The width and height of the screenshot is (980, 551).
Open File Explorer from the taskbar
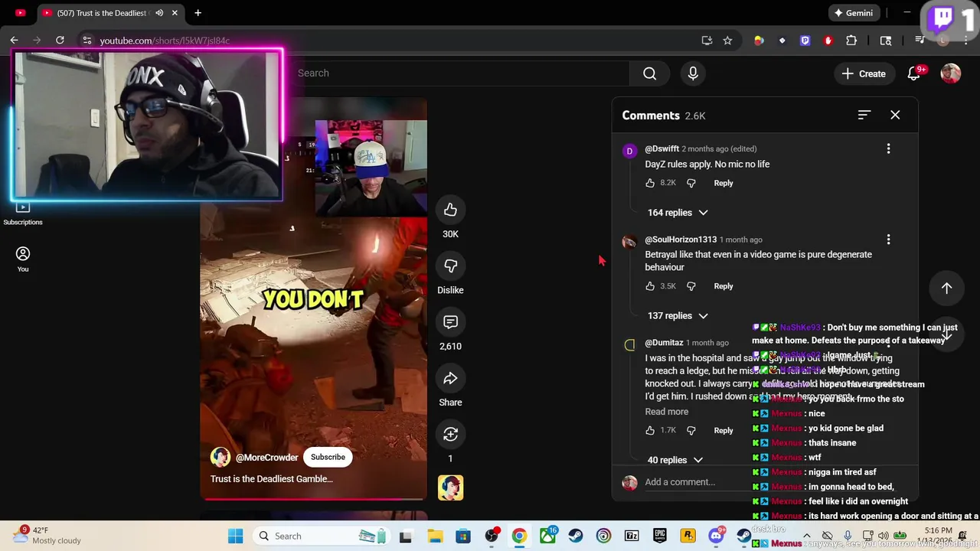(435, 536)
